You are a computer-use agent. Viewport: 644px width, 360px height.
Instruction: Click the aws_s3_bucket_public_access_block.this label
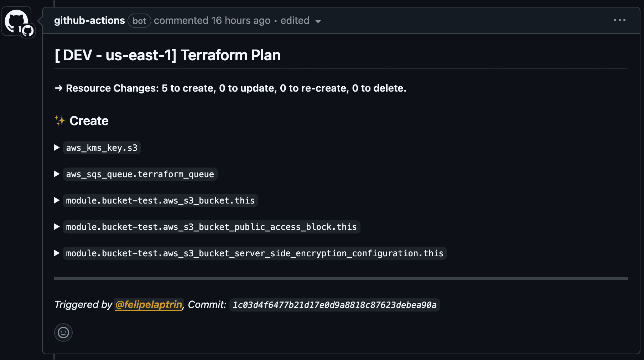tap(212, 227)
